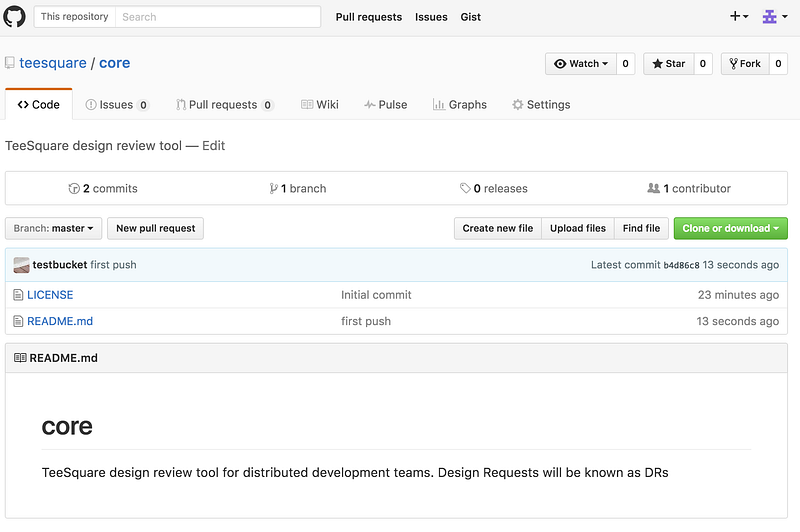Click the stargazers count next to Star

[703, 64]
